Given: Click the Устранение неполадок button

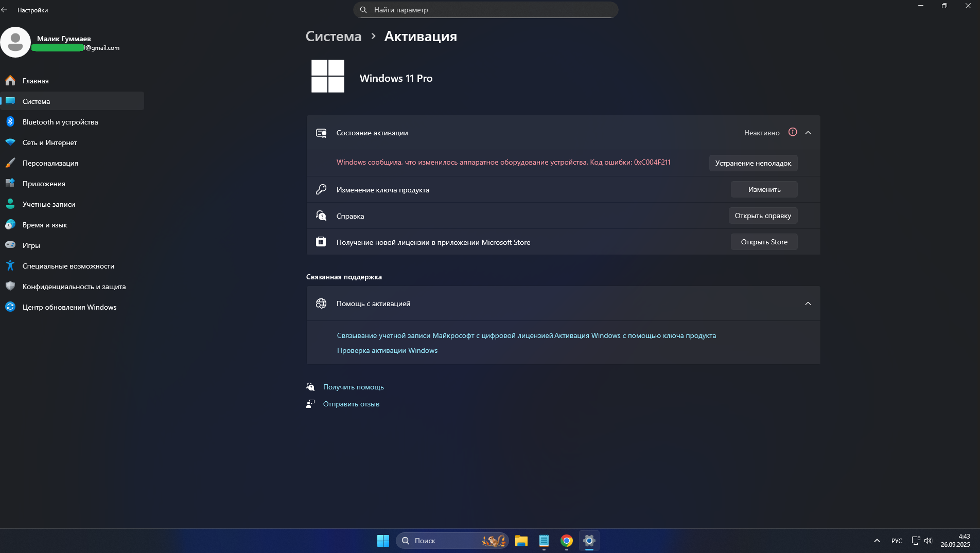Looking at the screenshot, I should click(x=754, y=163).
